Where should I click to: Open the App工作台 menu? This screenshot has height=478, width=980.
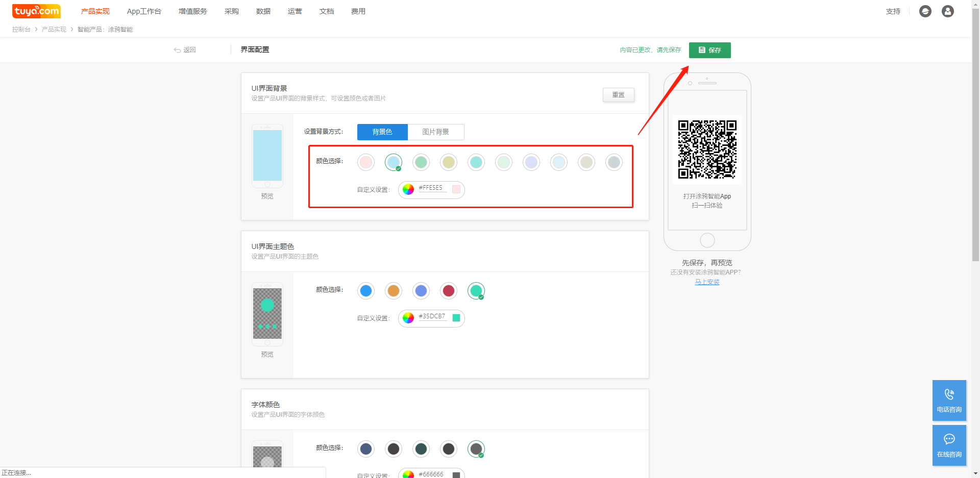[144, 11]
